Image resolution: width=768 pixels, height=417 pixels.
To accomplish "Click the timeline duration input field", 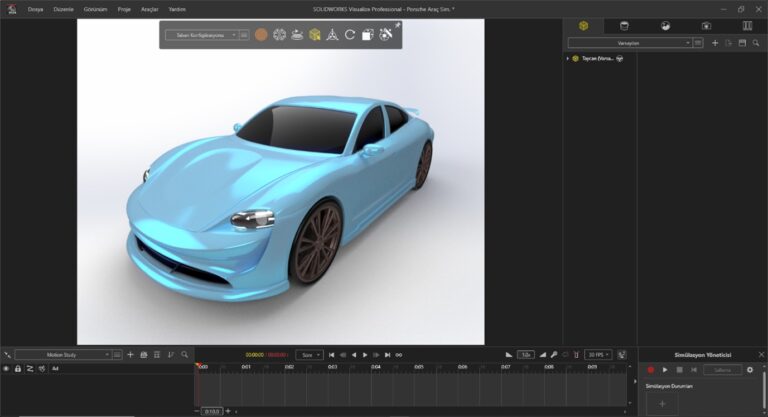I will pos(212,411).
